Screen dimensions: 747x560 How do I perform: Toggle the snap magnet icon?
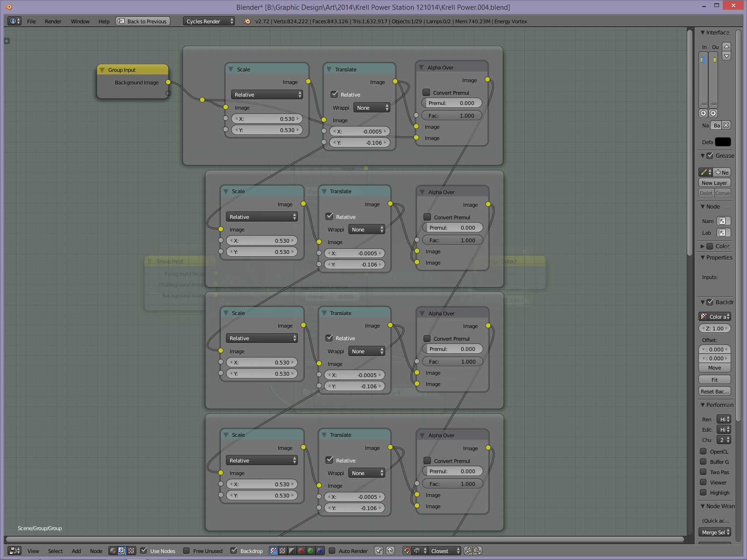click(407, 551)
